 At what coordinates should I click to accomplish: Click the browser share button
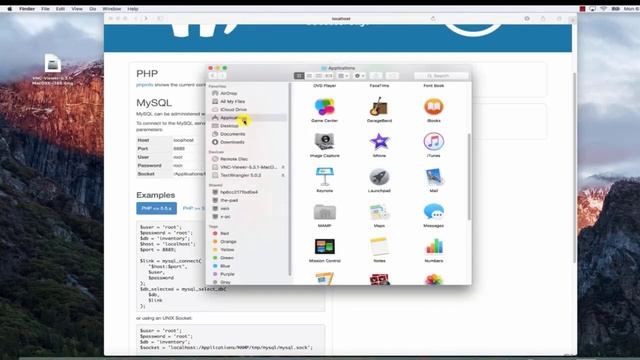[543, 19]
